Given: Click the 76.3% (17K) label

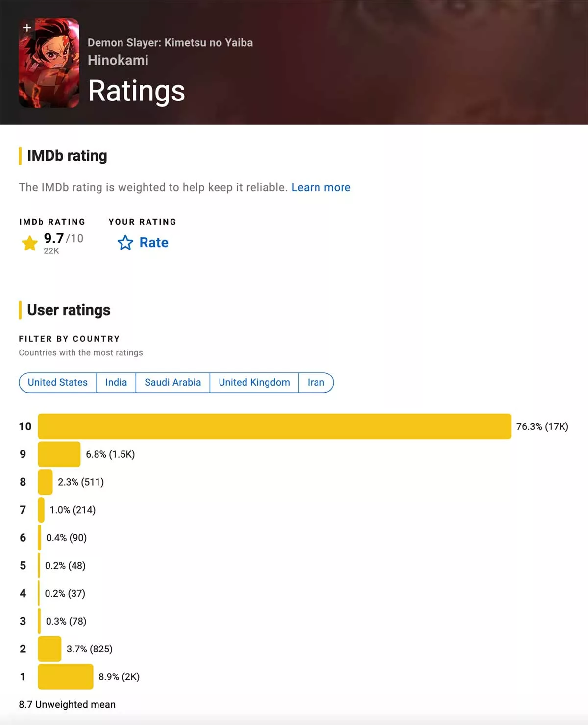Looking at the screenshot, I should pos(542,426).
